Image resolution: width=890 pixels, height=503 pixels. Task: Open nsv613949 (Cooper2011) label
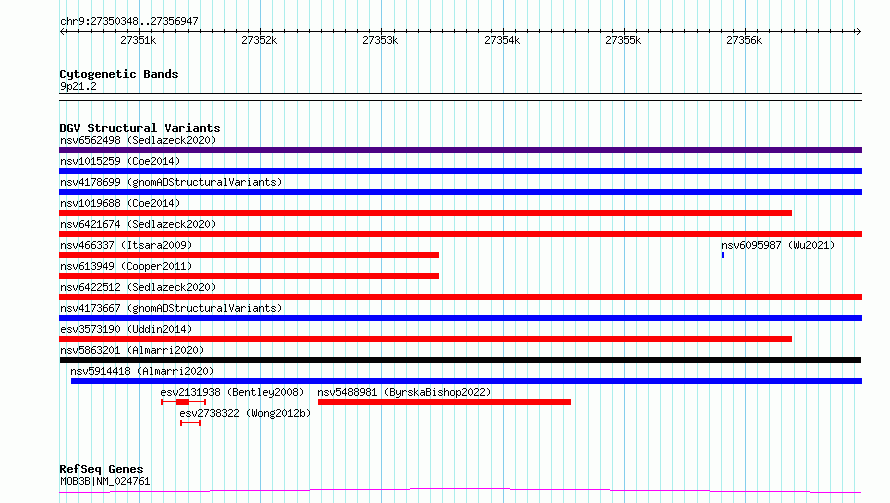(x=126, y=266)
